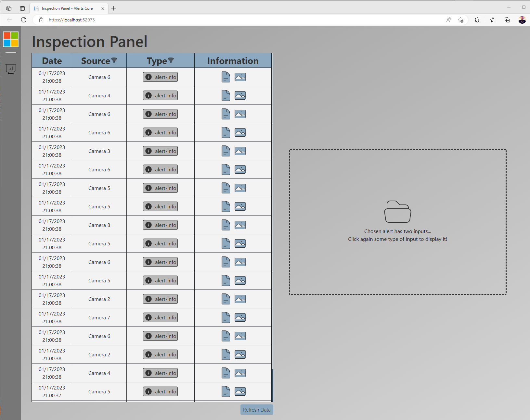
Task: Open the document input for the first Camera 6 alert
Action: (226, 77)
